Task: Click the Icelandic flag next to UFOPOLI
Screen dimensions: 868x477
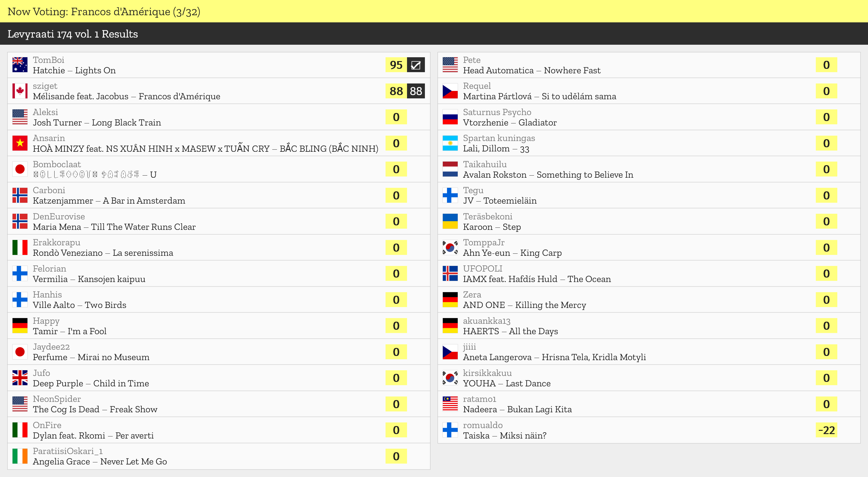Action: [450, 274]
